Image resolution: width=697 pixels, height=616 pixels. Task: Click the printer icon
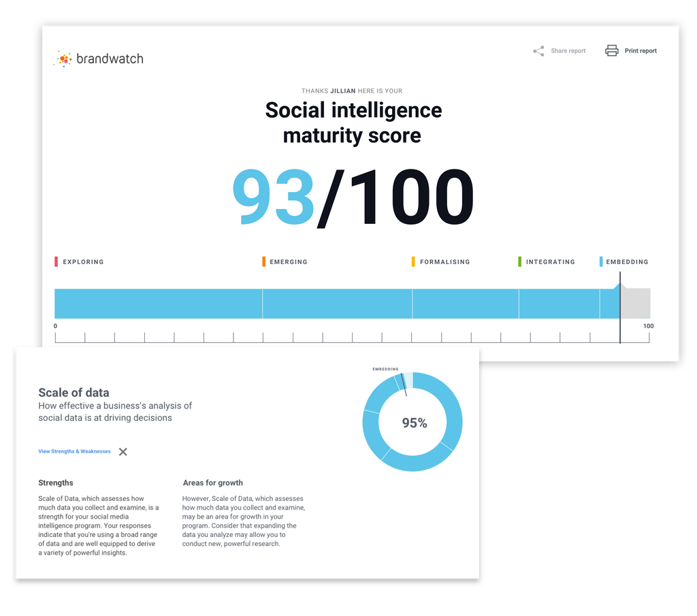tap(612, 51)
